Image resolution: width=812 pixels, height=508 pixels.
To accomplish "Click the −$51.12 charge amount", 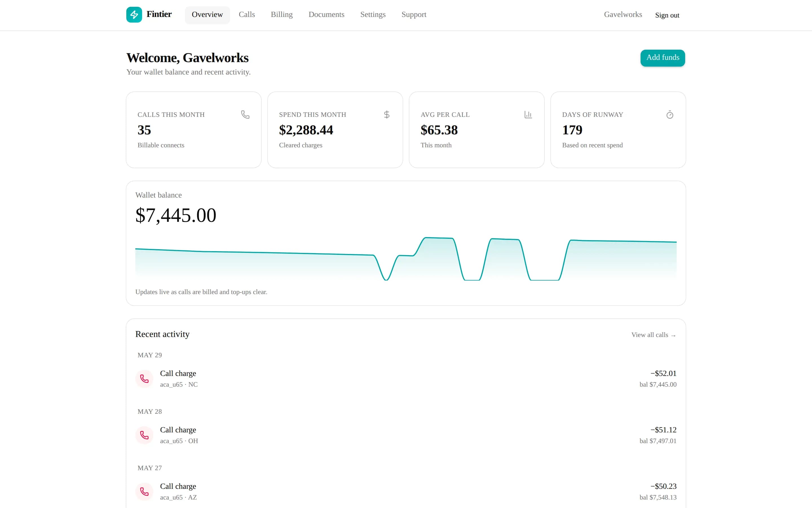I will [663, 430].
